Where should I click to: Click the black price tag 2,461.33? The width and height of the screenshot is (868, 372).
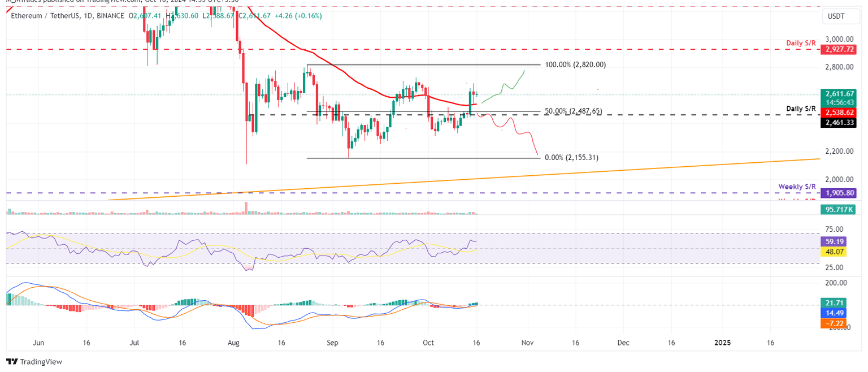coord(839,122)
